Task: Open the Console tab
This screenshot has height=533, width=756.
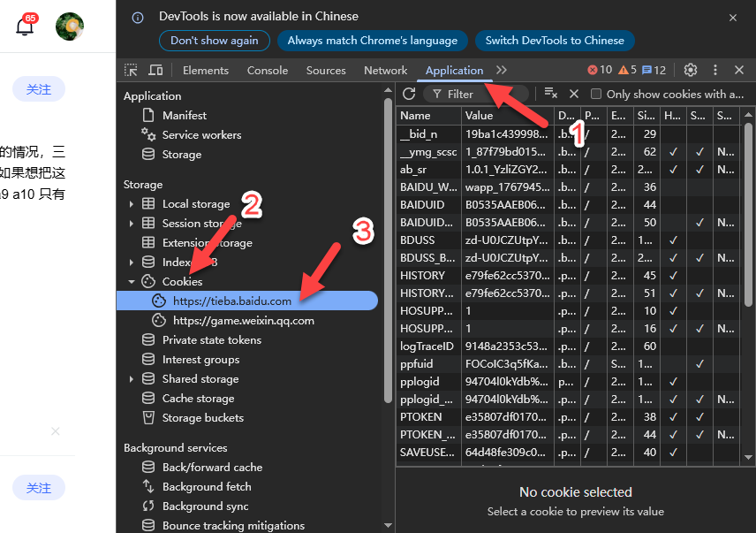Action: [268, 70]
